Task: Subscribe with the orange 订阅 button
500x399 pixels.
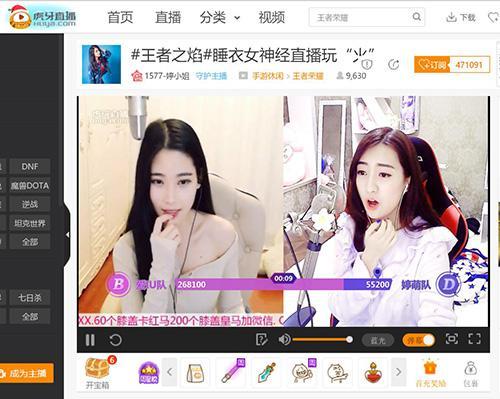Action: pos(432,64)
